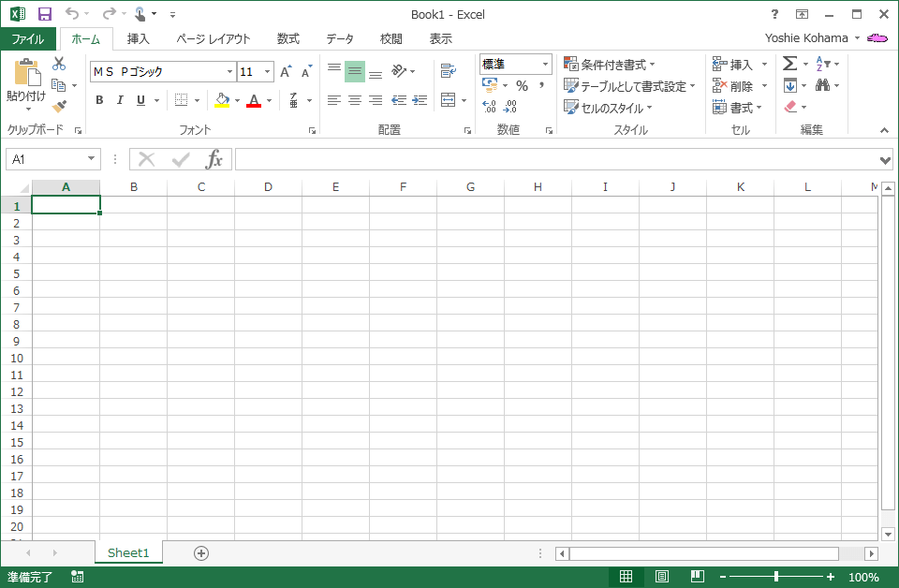Open セルのスタイル dropdown
Image resolution: width=899 pixels, height=588 pixels.
pyautogui.click(x=609, y=107)
